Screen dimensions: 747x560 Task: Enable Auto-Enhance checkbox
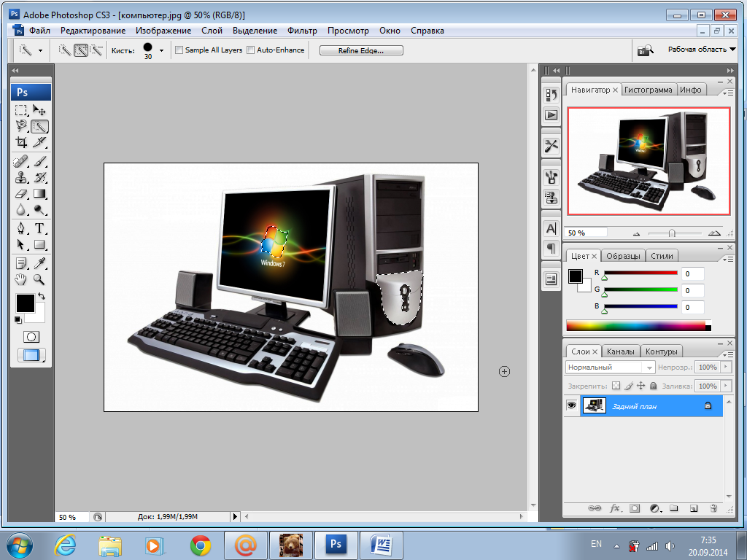(251, 50)
